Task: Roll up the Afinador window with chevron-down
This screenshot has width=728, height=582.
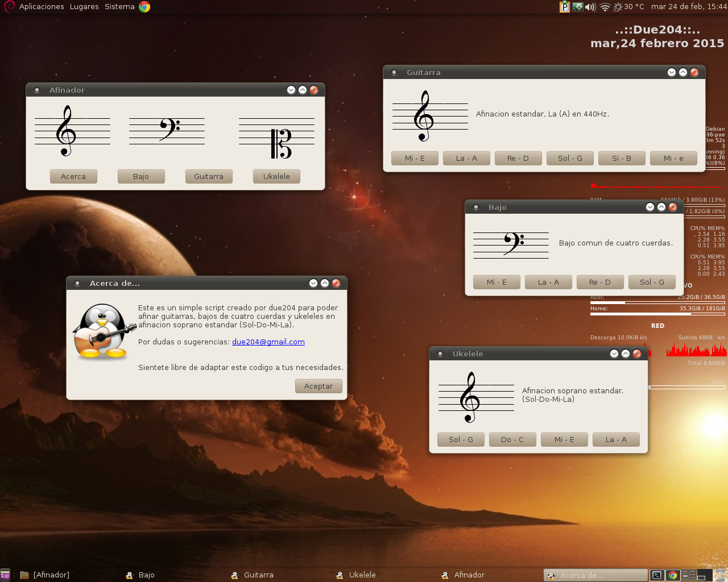Action: [x=291, y=90]
